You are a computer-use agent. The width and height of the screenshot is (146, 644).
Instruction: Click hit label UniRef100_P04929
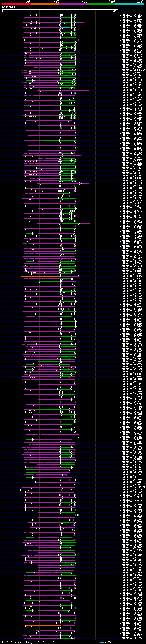point(131,276)
